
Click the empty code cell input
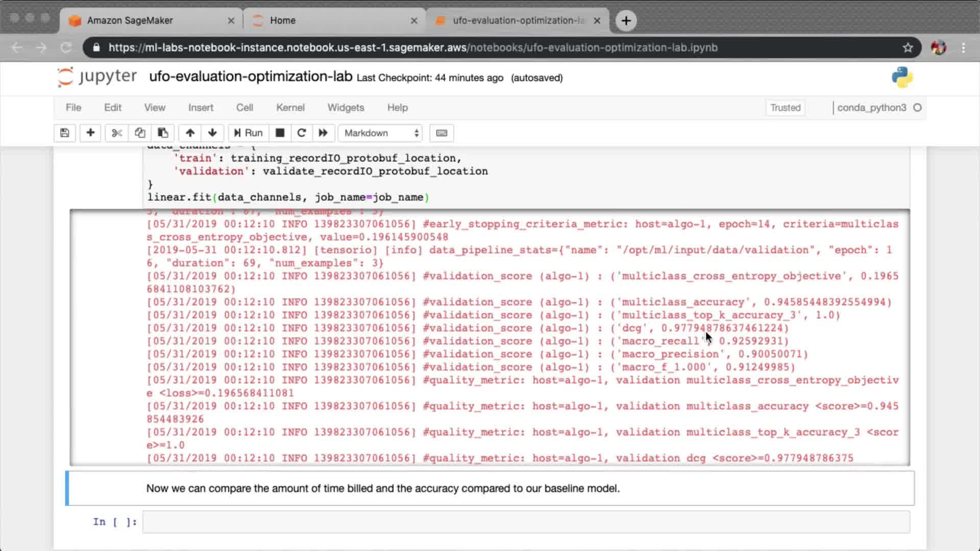pyautogui.click(x=526, y=522)
